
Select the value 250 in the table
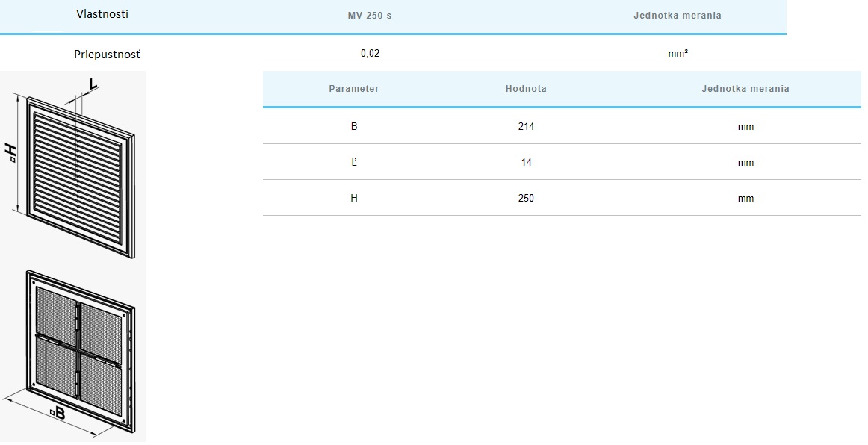click(x=526, y=198)
